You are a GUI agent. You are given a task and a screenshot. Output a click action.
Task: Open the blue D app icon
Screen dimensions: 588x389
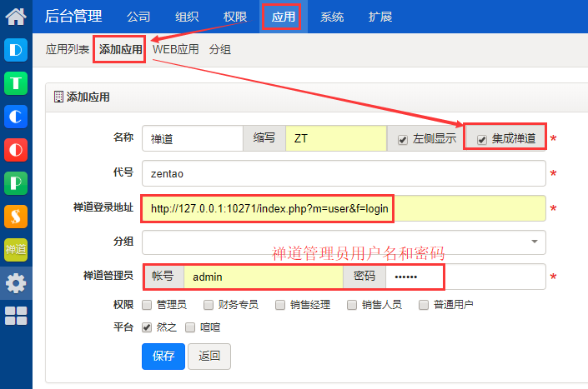coord(16,50)
